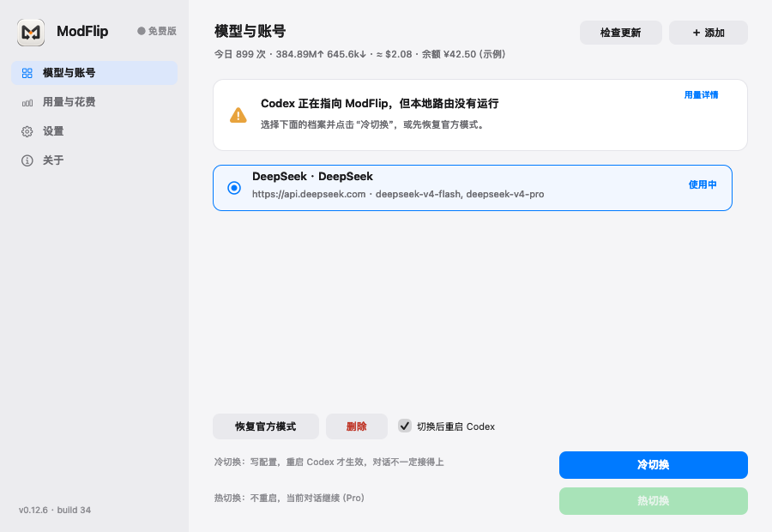Open the 用量与花费 sidebar page
Viewport: 772px width, 532px height.
click(94, 102)
